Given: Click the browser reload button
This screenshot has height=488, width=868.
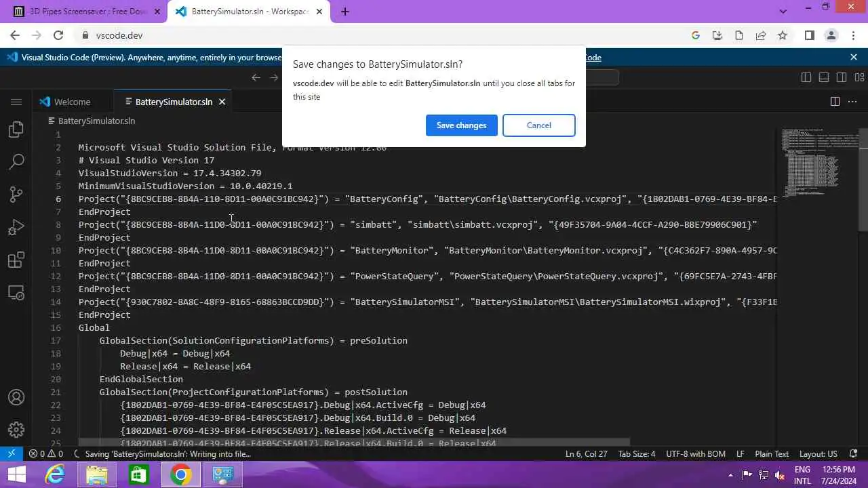Looking at the screenshot, I should coord(58,35).
